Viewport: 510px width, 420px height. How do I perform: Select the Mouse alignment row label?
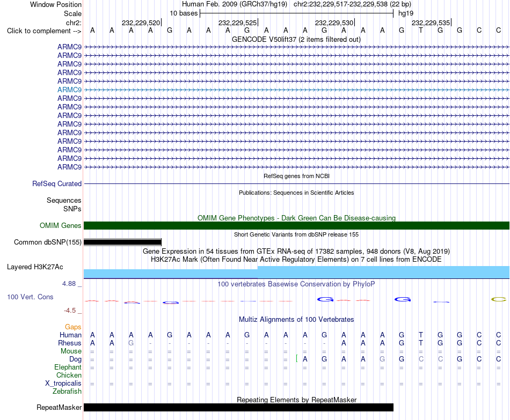point(71,351)
